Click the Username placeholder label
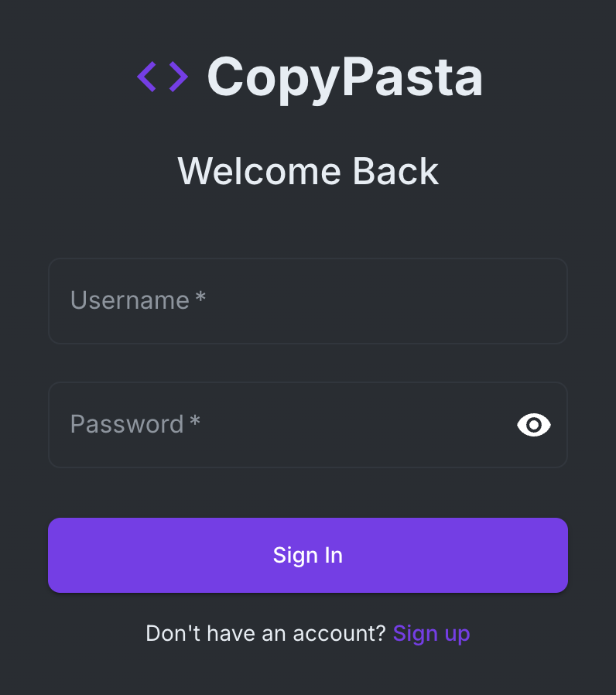Image resolution: width=616 pixels, height=695 pixels. (129, 300)
